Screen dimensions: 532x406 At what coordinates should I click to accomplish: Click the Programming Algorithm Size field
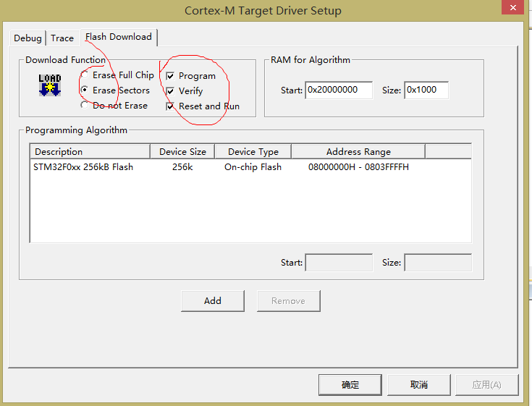pos(438,263)
